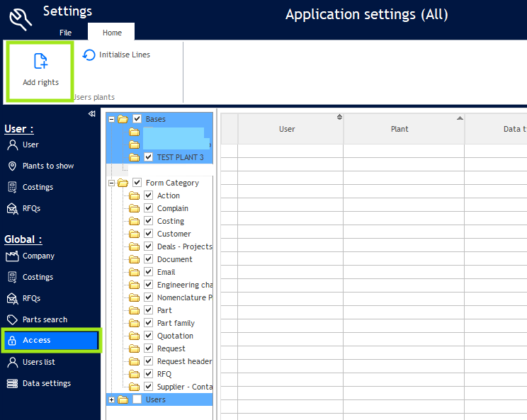Image resolution: width=527 pixels, height=420 pixels.
Task: Select the Home ribbon tab
Action: click(112, 33)
